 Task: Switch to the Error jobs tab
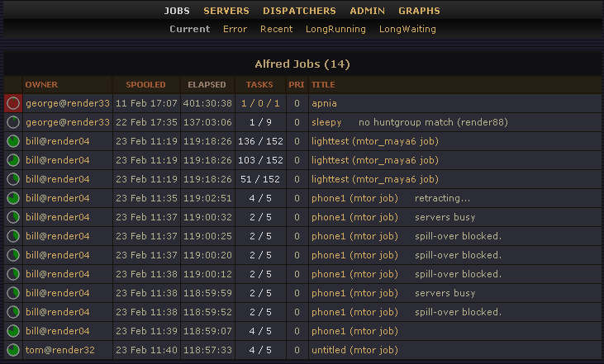(x=235, y=29)
